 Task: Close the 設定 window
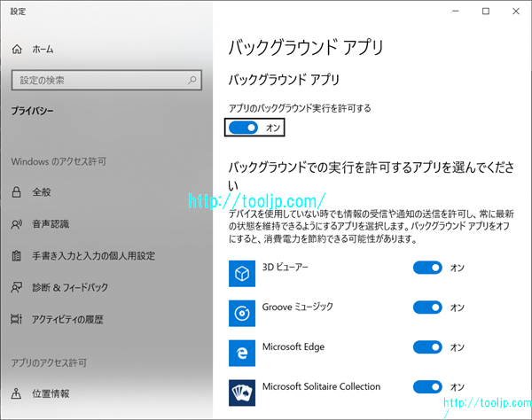[x=516, y=12]
